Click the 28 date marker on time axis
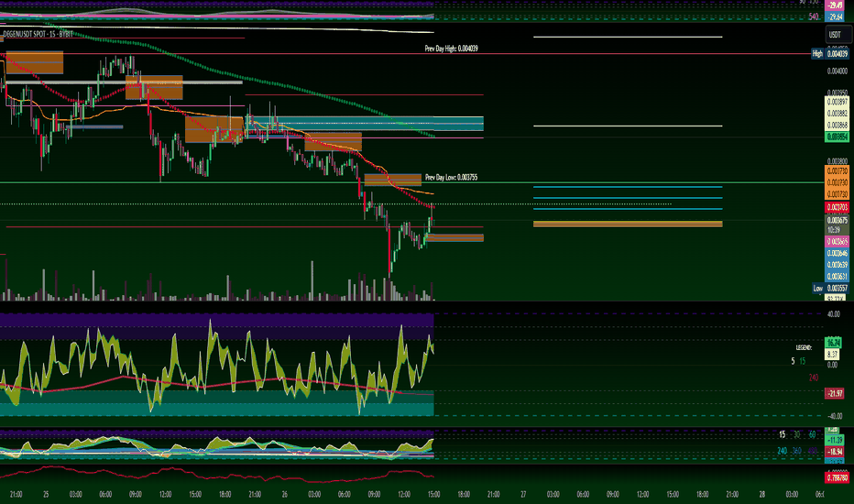Image resolution: width=854 pixels, height=504 pixels. click(762, 495)
